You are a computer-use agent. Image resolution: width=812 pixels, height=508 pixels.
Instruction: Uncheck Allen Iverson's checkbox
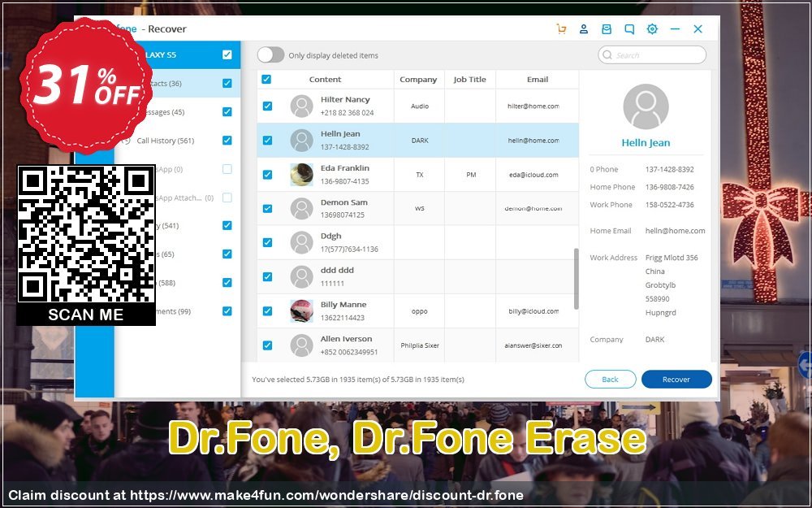tap(267, 345)
